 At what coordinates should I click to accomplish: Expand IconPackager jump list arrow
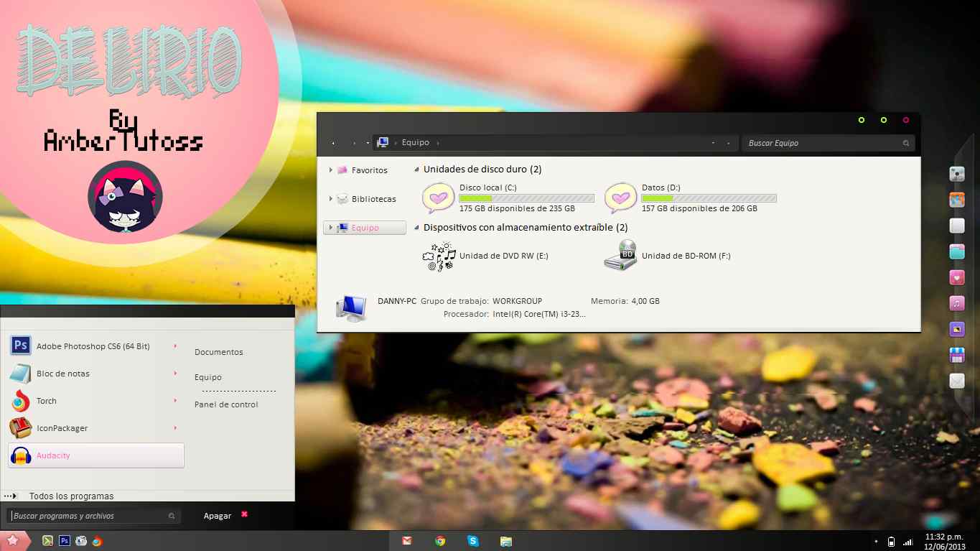point(175,427)
